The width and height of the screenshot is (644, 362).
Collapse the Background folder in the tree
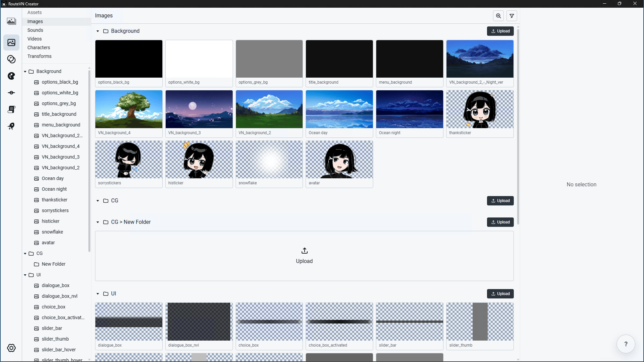(25, 72)
